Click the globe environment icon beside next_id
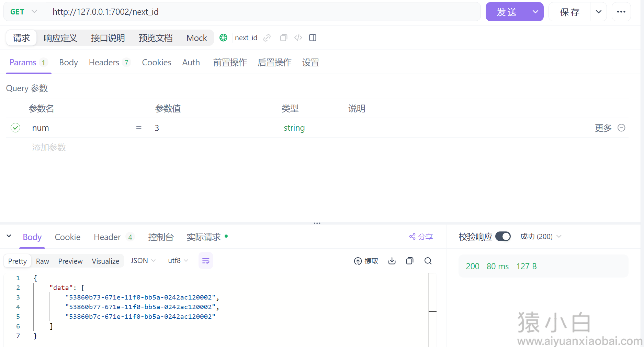 [223, 38]
